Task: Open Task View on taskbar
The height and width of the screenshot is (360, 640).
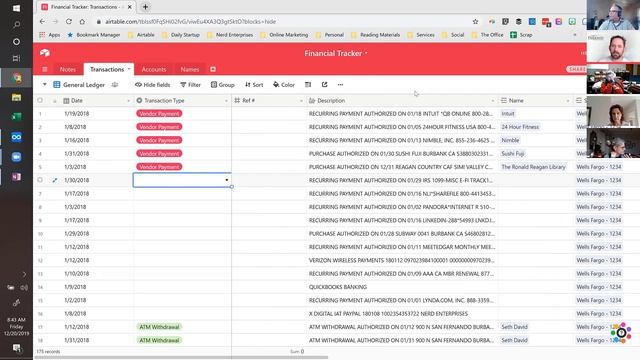Action: tap(16, 58)
